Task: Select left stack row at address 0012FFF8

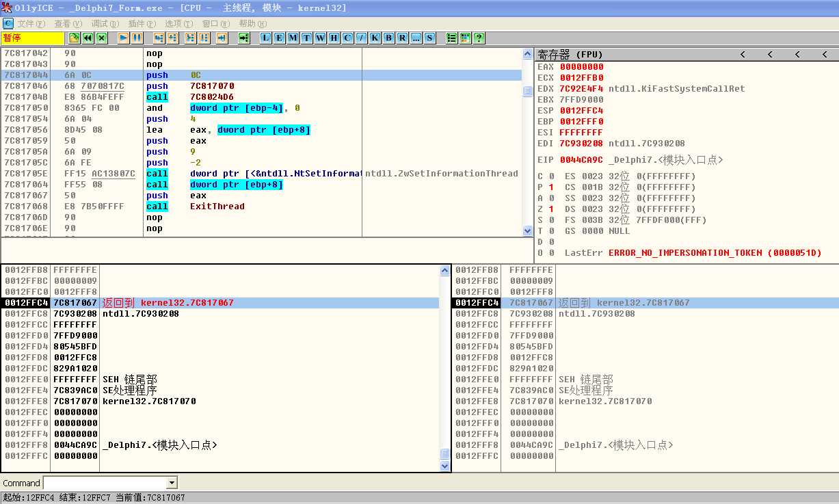Action: click(x=220, y=445)
